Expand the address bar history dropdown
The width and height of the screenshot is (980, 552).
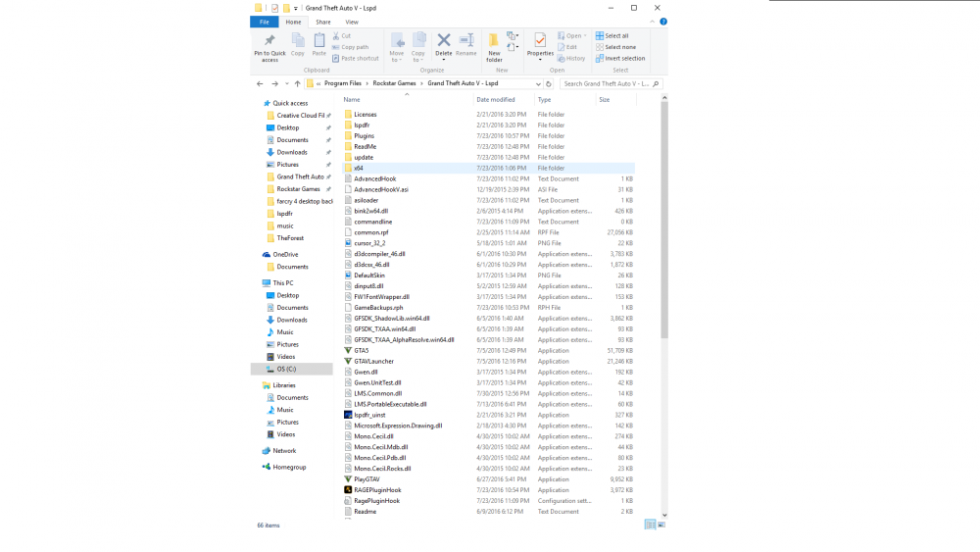(x=538, y=83)
